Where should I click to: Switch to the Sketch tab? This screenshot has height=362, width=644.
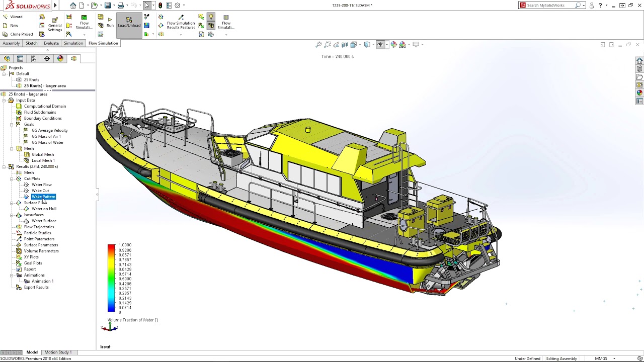32,43
